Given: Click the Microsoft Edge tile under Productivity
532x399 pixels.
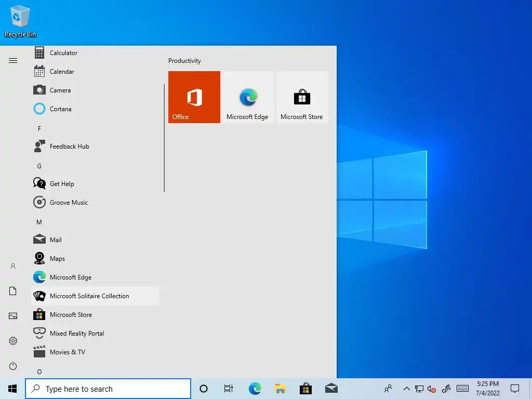Looking at the screenshot, I should (x=248, y=97).
